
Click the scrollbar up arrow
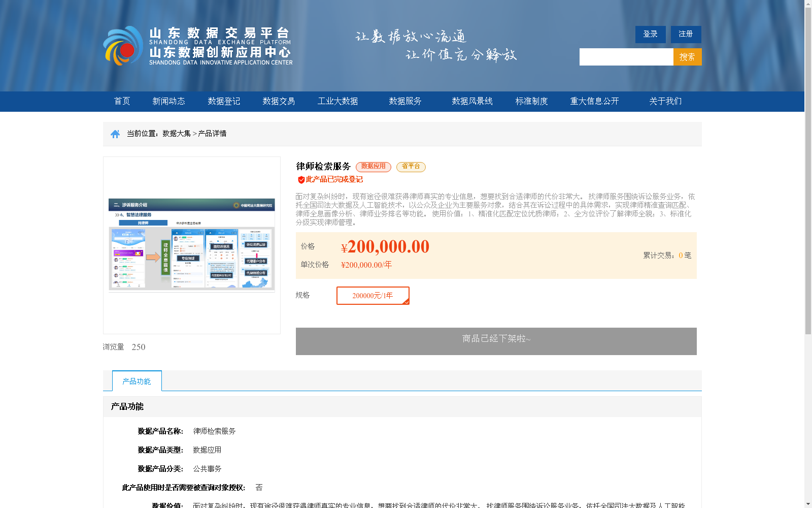[x=808, y=4]
